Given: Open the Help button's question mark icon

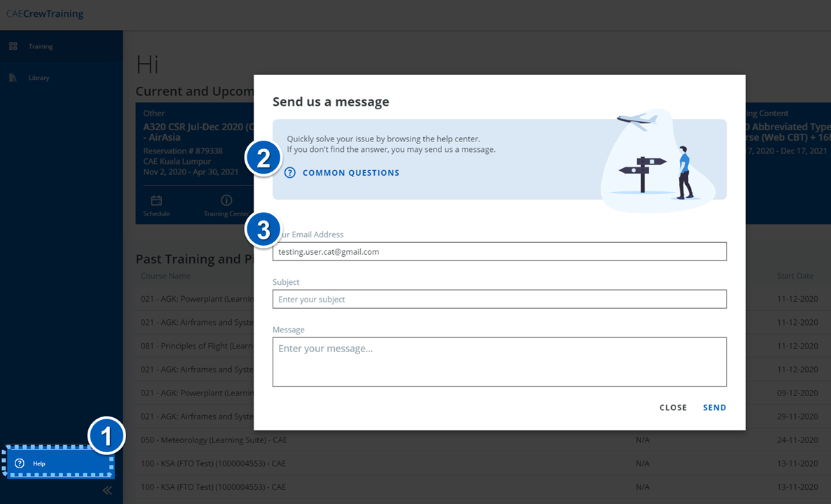Looking at the screenshot, I should (20, 463).
